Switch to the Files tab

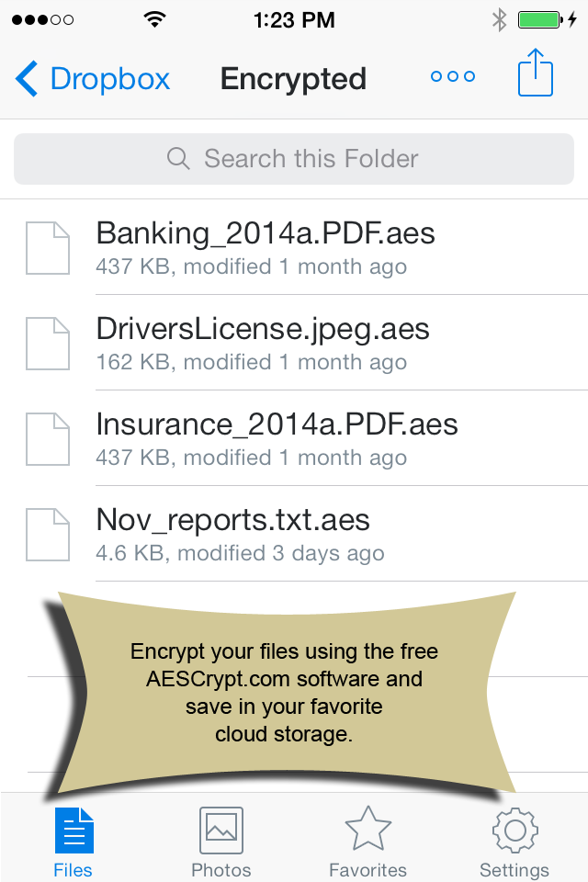tap(73, 841)
